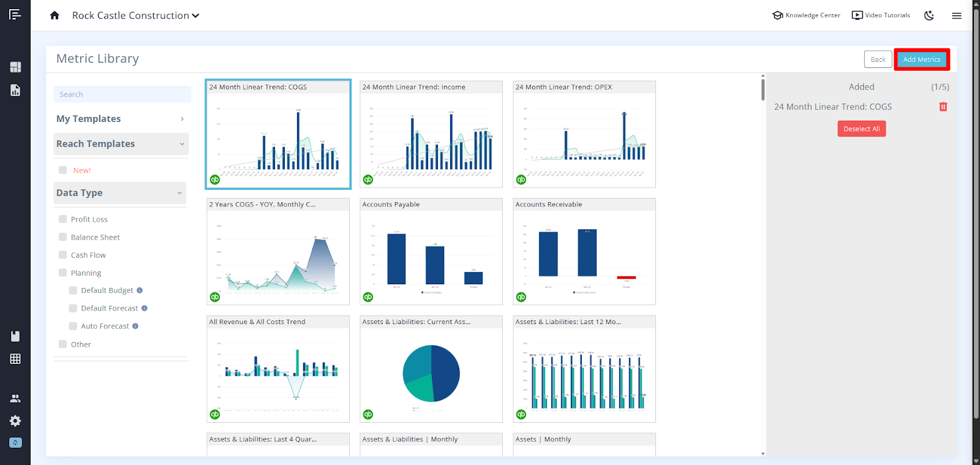This screenshot has height=465, width=980.
Task: Go to the home icon
Action: tap(55, 15)
